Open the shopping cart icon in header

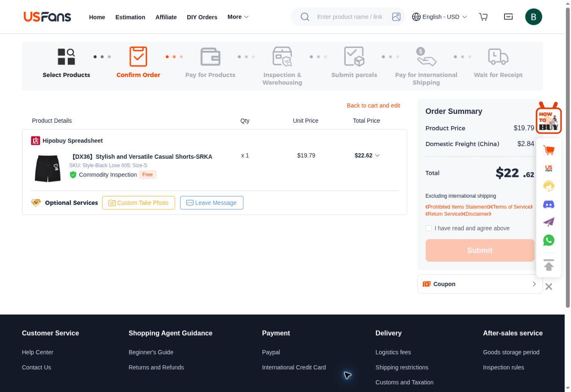tap(483, 17)
